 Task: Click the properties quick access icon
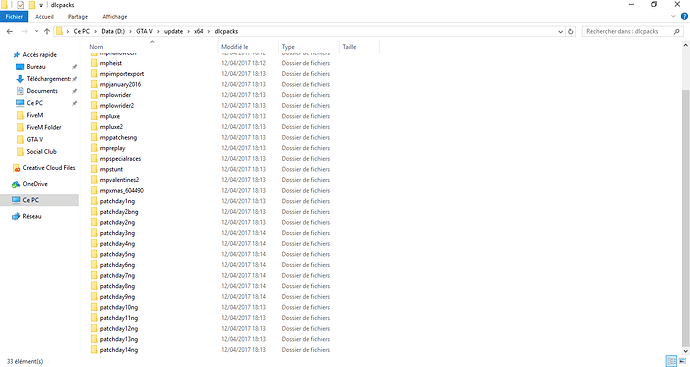point(20,5)
